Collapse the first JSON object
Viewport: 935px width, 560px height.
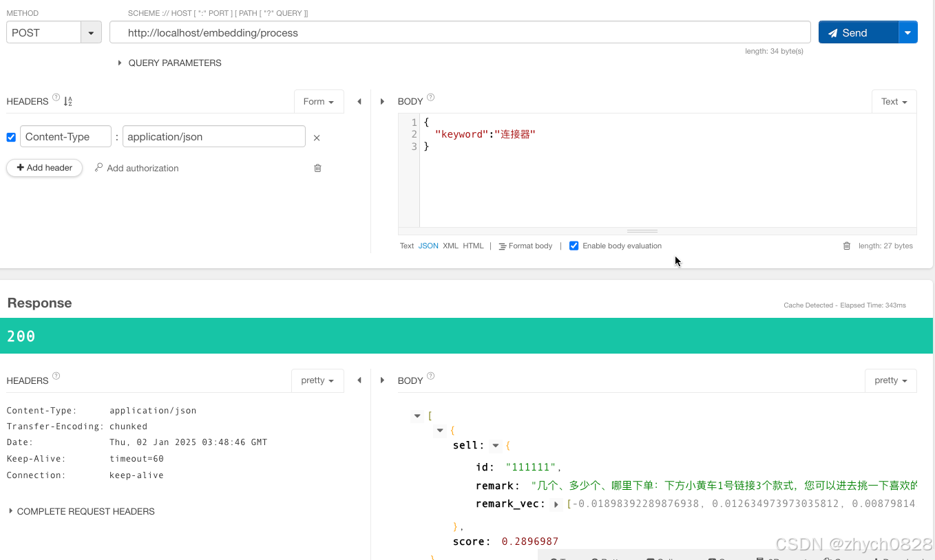click(440, 431)
